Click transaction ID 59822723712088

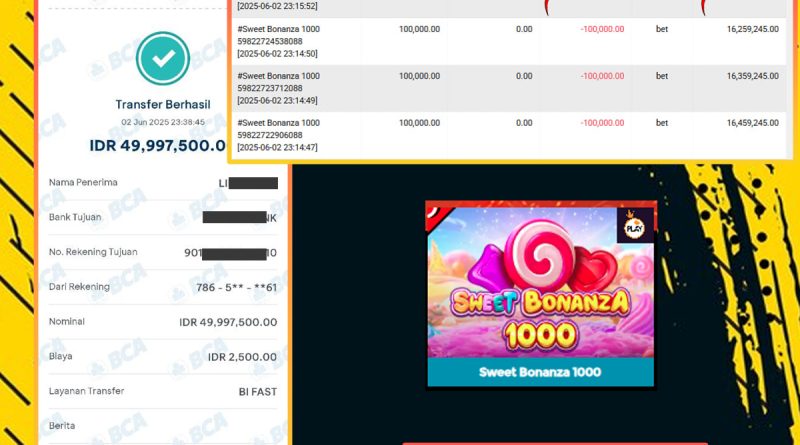[x=270, y=88]
